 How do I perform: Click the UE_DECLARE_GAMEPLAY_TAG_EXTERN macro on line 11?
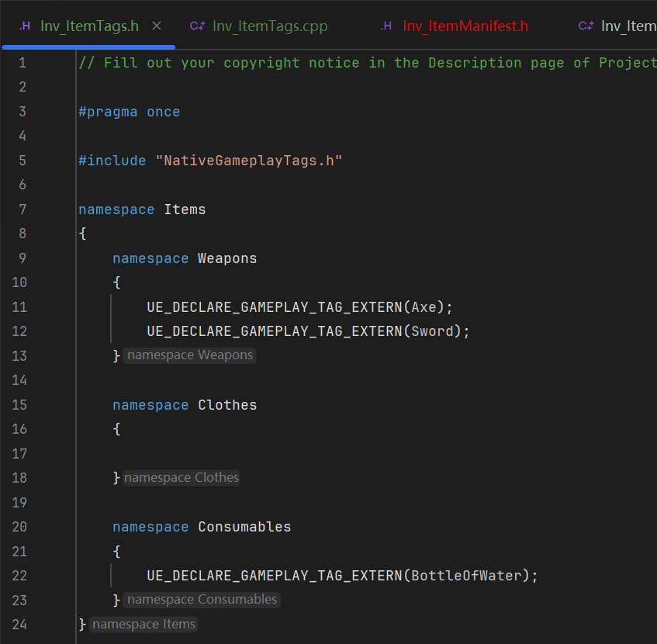pos(275,307)
